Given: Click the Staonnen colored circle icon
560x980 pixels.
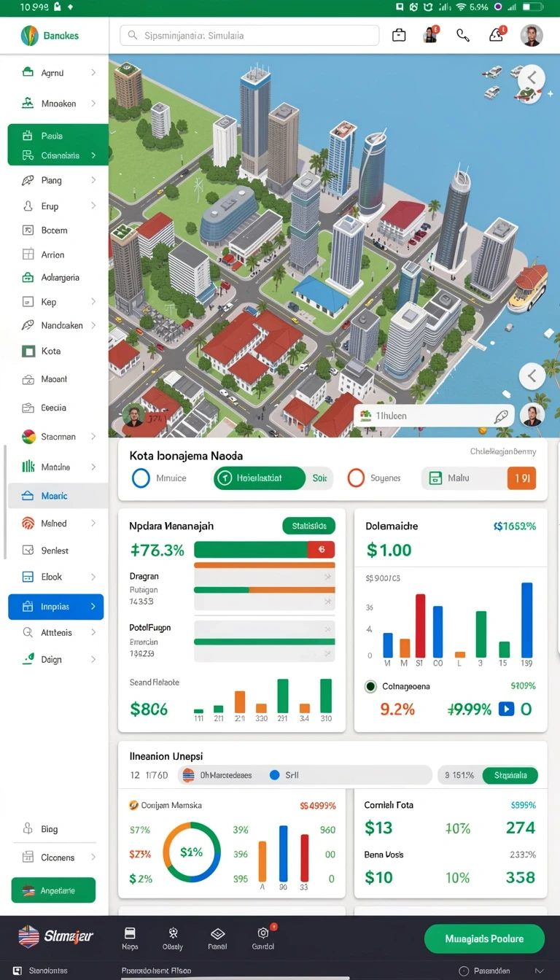Looking at the screenshot, I should point(28,437).
